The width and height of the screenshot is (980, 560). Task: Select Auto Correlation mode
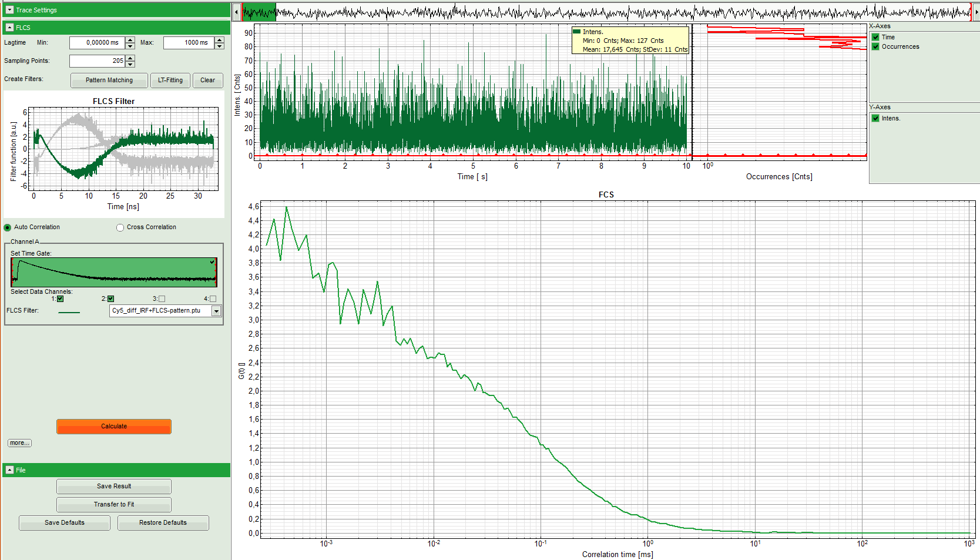[8, 227]
